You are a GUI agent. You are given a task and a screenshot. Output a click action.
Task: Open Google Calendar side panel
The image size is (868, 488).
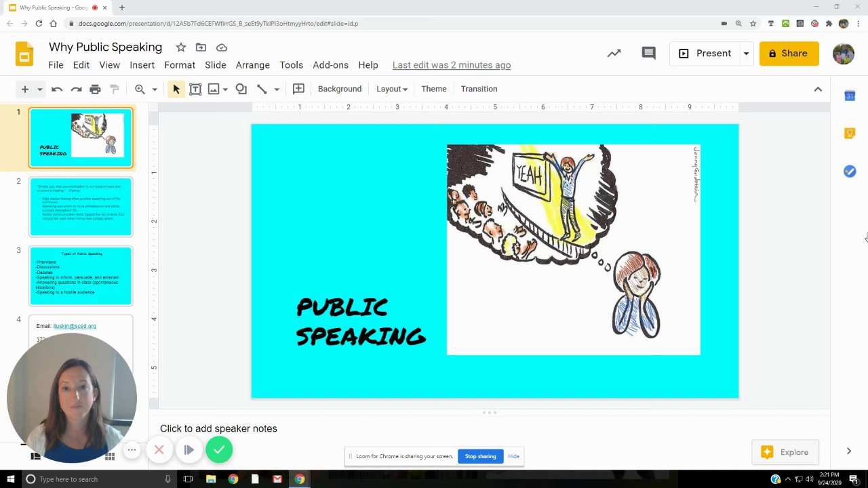tap(850, 96)
